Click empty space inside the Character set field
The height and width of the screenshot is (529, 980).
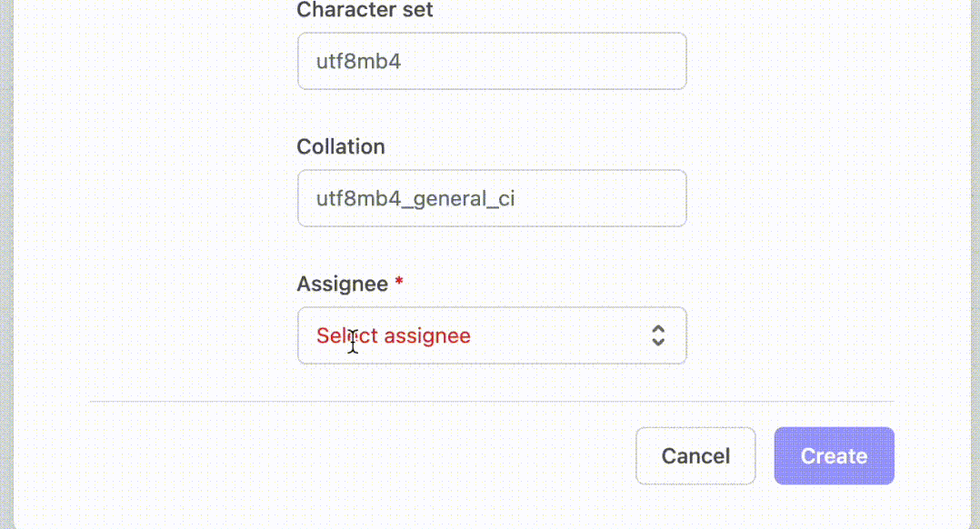(564, 62)
